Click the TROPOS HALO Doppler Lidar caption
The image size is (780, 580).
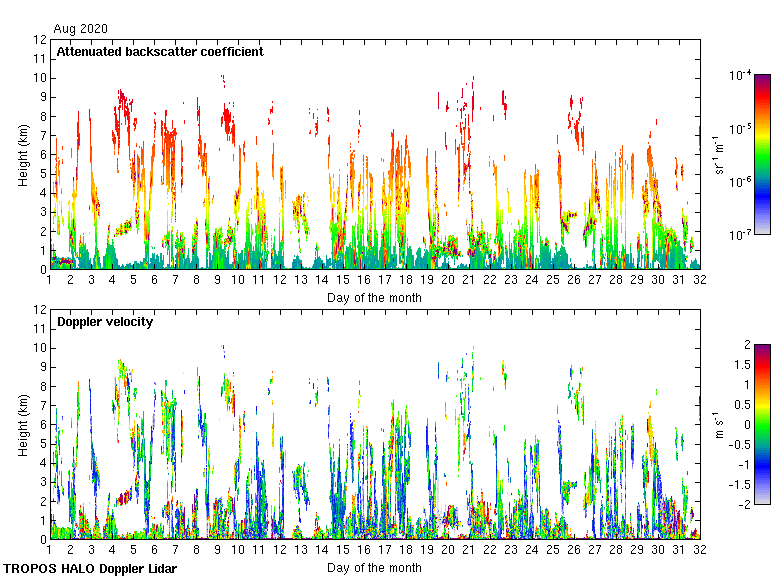point(90,569)
